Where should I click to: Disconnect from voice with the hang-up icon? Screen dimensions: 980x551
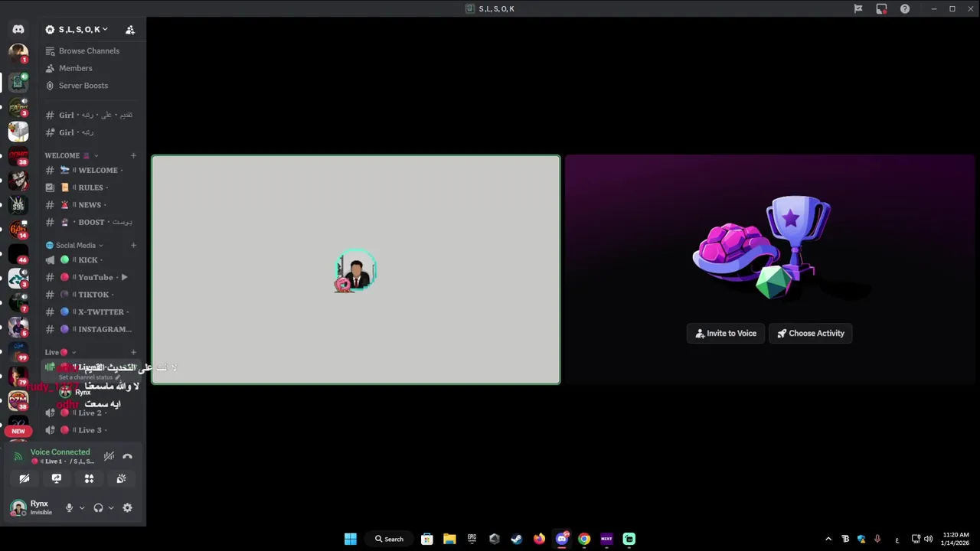point(127,456)
